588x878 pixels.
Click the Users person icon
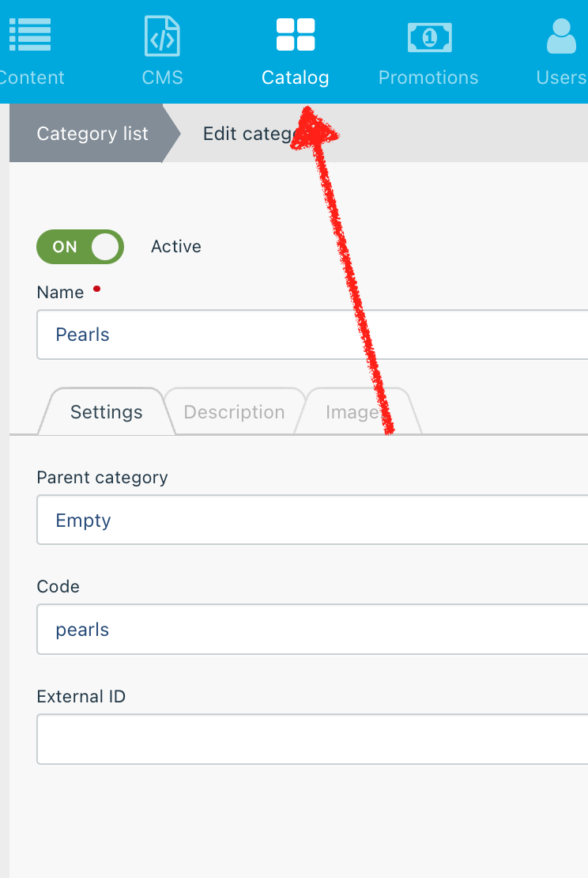[561, 36]
